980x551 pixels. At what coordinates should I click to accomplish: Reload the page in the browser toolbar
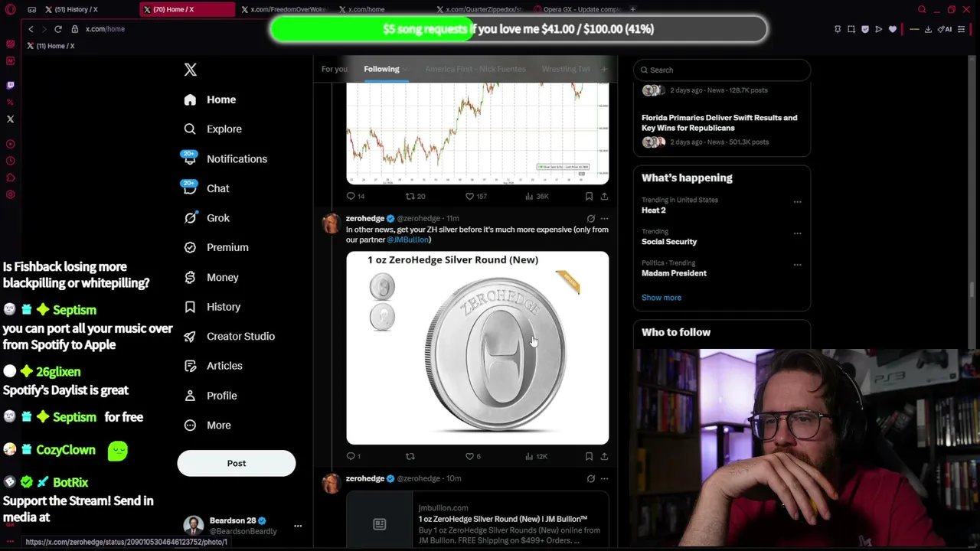(57, 29)
